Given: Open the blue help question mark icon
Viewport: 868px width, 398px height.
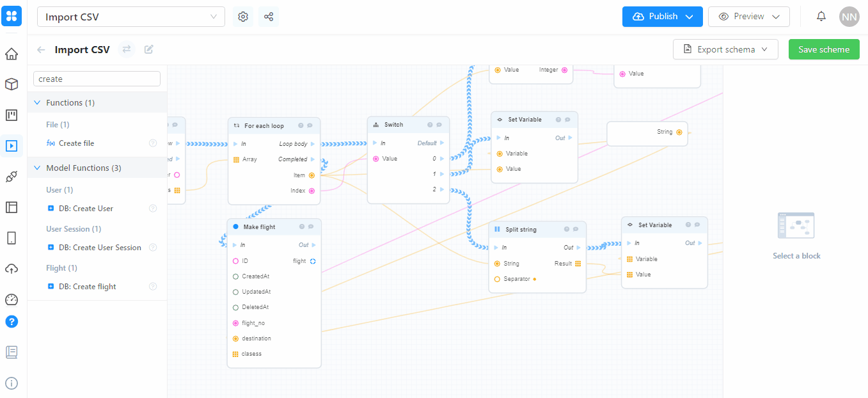Looking at the screenshot, I should [12, 321].
